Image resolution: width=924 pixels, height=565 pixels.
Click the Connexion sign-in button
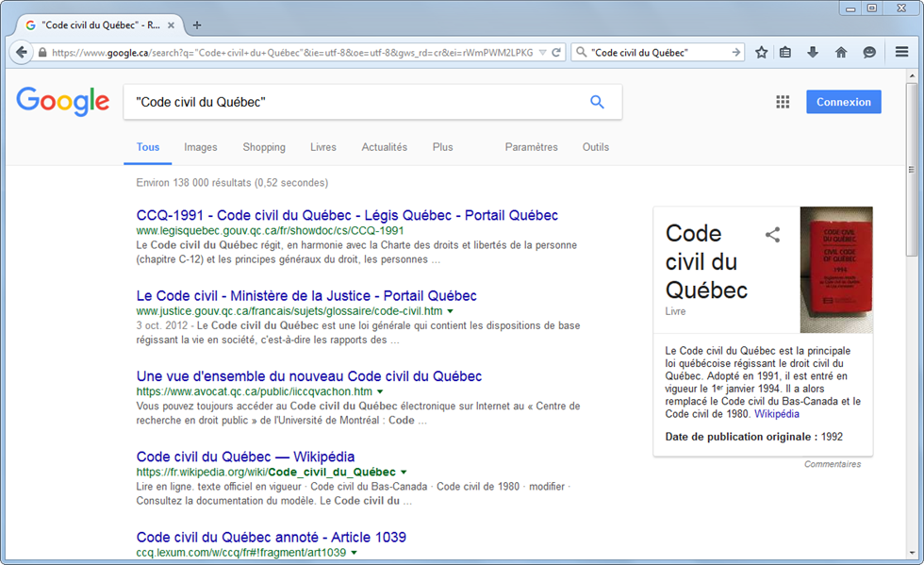[x=843, y=102]
